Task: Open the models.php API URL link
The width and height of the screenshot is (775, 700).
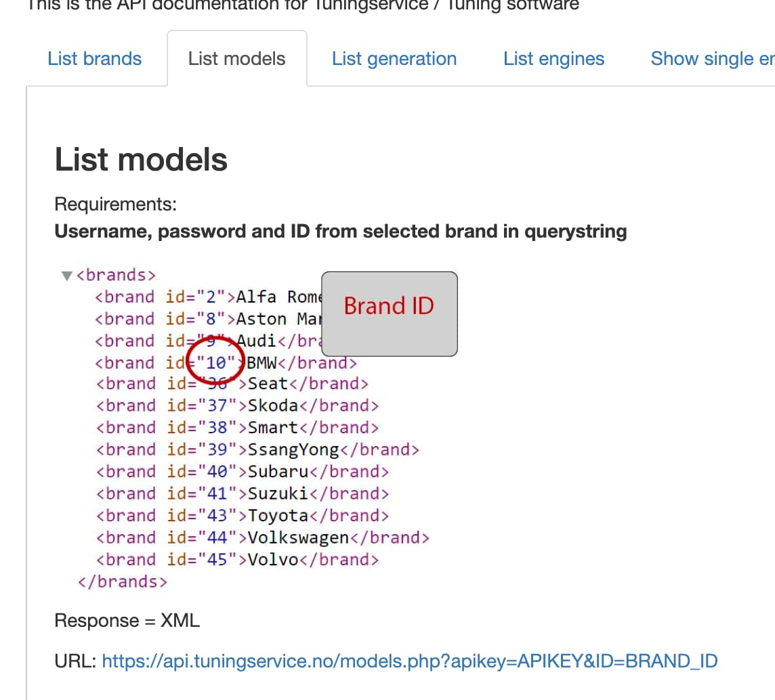Action: [409, 660]
